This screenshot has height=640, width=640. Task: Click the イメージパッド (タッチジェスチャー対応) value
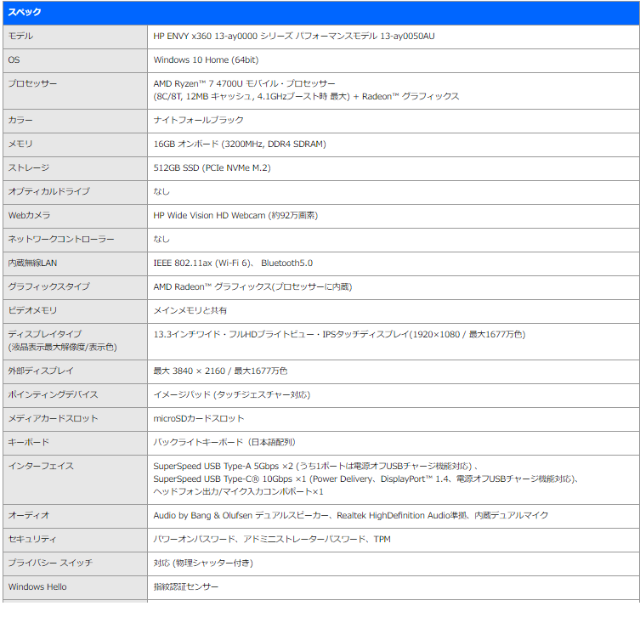[x=232, y=395]
